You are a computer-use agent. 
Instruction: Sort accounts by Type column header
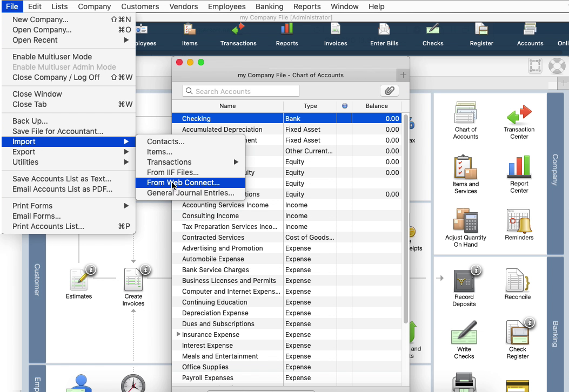(x=310, y=106)
